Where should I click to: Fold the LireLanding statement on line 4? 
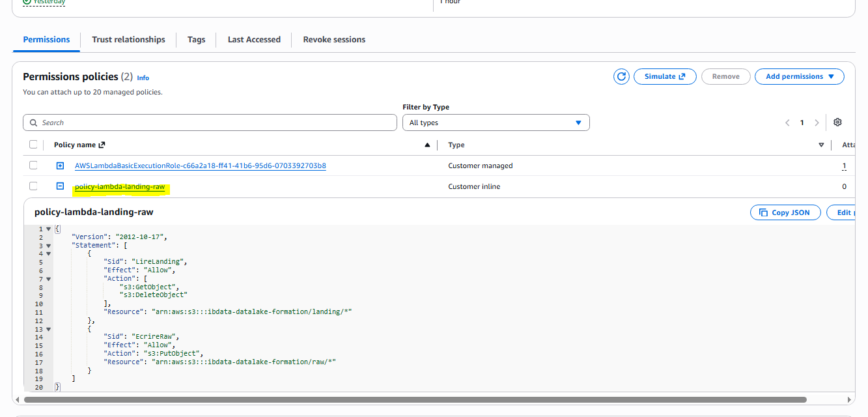click(48, 254)
